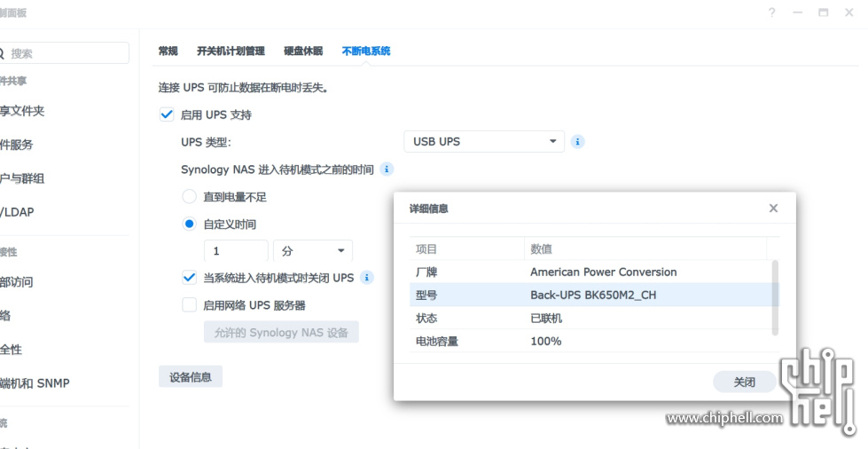This screenshot has height=449, width=868.
Task: Click the 设备信息 button
Action: [191, 377]
